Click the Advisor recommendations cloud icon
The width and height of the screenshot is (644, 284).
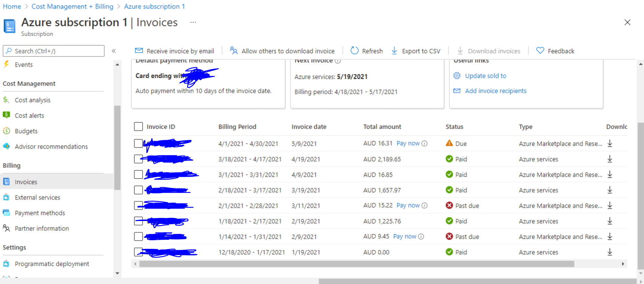tap(6, 146)
